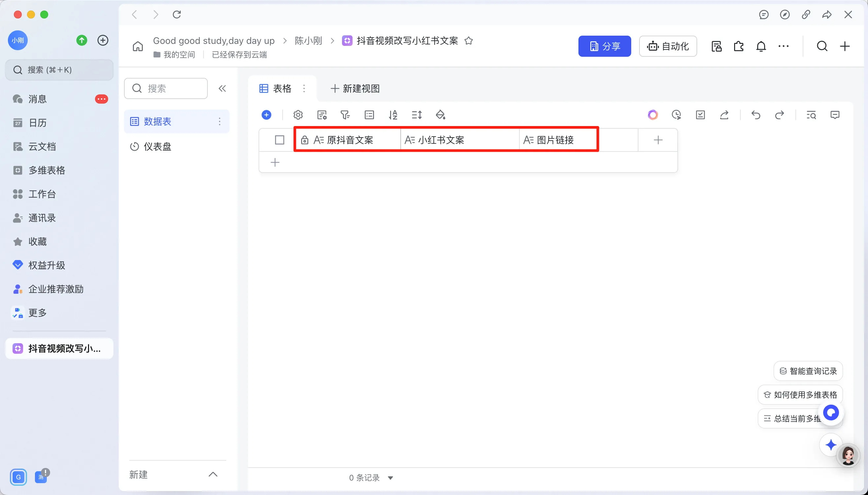The height and width of the screenshot is (495, 868).
Task: Open the 仪表盘 dashboard item
Action: click(x=157, y=147)
